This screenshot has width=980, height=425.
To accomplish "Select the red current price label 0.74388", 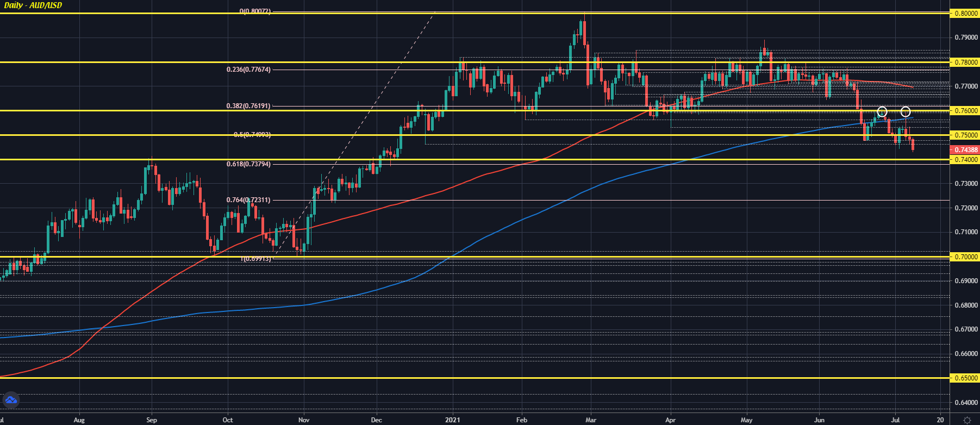I will pos(965,149).
